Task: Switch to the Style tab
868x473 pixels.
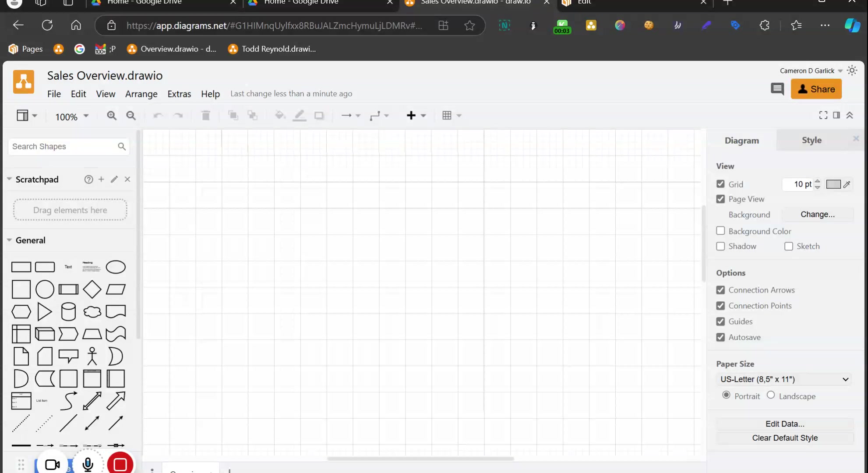Action: coord(812,140)
